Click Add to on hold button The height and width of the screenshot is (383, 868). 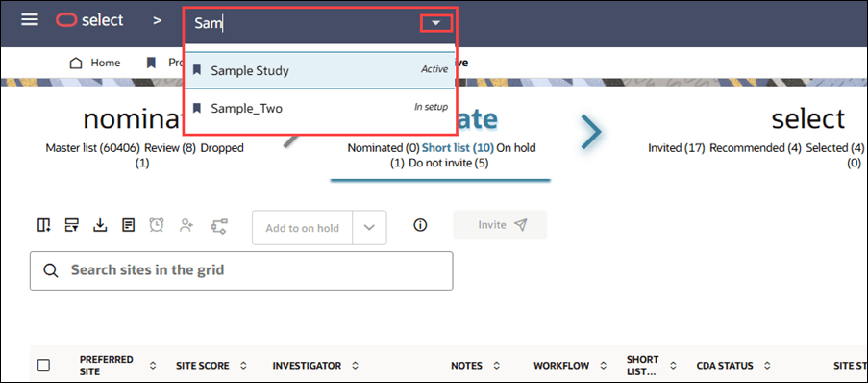302,228
